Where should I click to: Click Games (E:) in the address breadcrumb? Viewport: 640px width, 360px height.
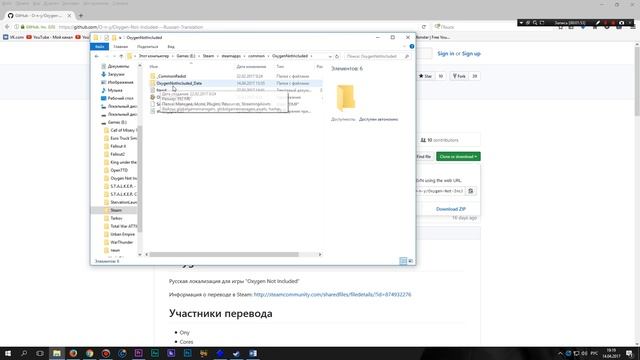(x=186, y=56)
